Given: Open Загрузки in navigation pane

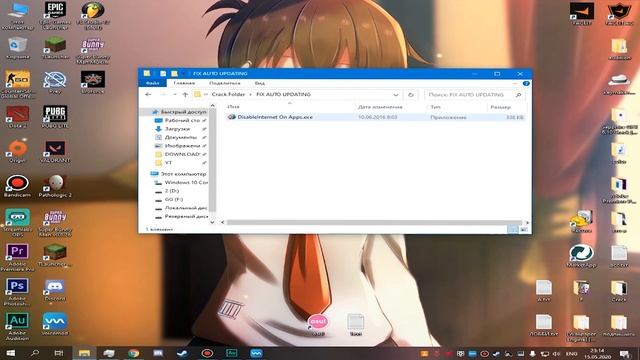Looking at the screenshot, I should pyautogui.click(x=177, y=129).
